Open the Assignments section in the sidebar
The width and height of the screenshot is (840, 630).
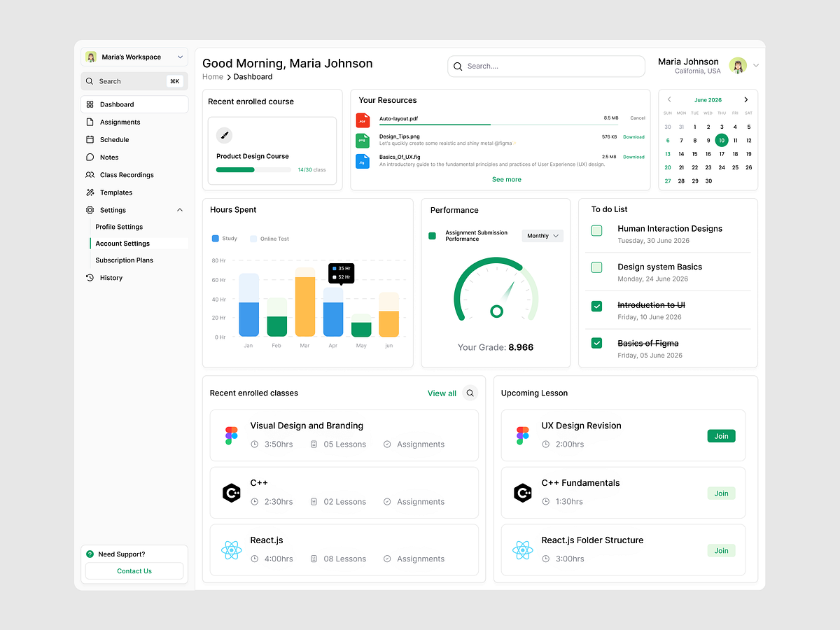point(120,122)
